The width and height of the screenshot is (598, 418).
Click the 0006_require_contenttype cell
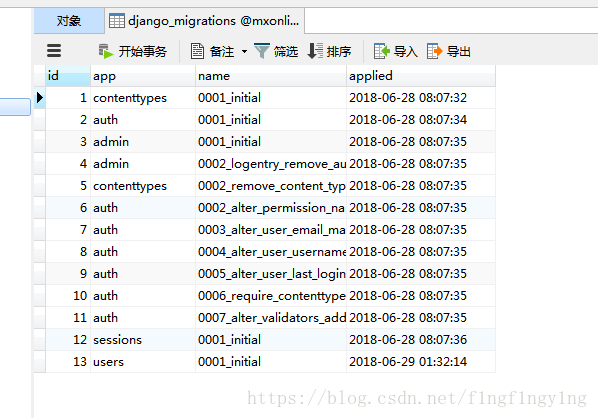coord(271,296)
